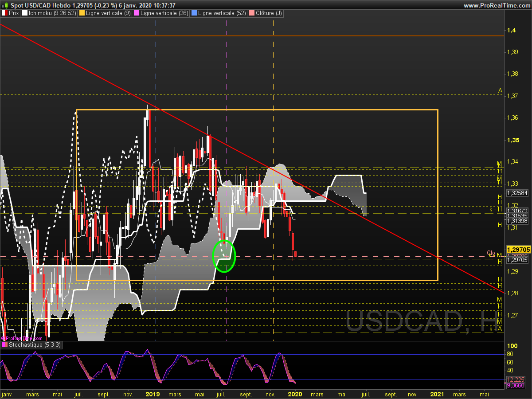The image size is (532, 399).
Task: Click the 2020 label on time axis
Action: click(295, 394)
